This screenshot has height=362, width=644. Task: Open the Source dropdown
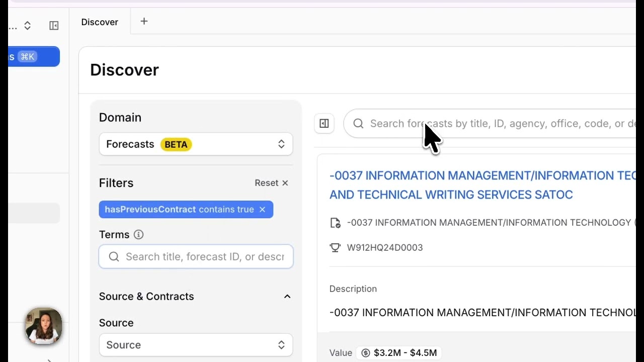point(196,345)
